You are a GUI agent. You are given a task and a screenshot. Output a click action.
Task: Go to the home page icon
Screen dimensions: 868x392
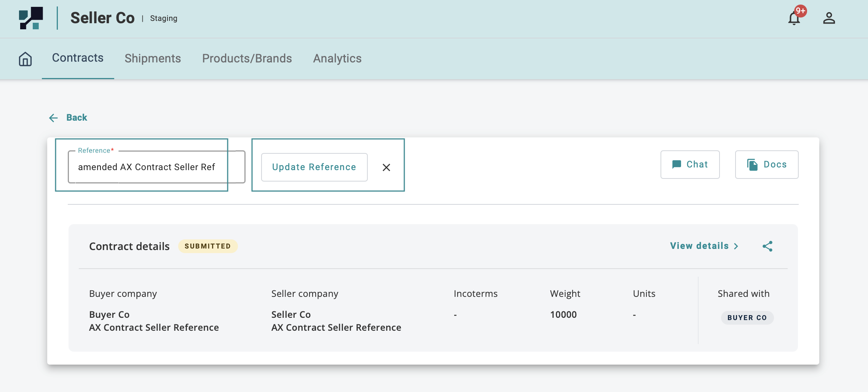[26, 59]
